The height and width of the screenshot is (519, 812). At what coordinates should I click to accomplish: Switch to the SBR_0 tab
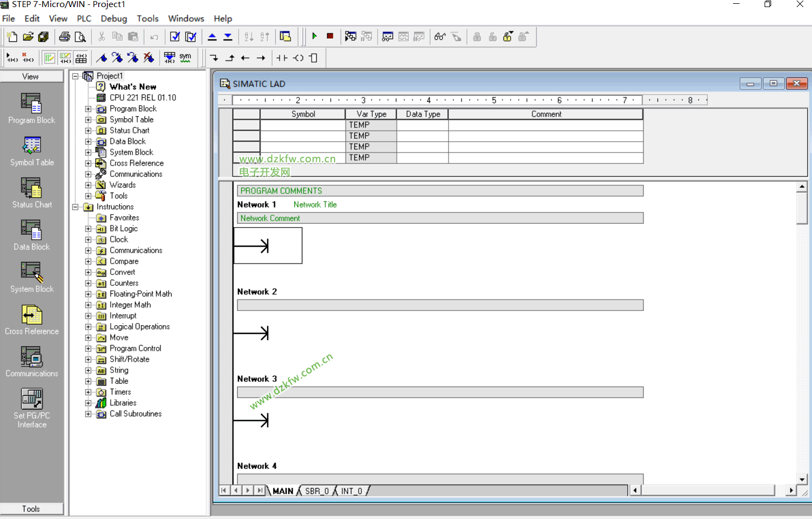317,491
